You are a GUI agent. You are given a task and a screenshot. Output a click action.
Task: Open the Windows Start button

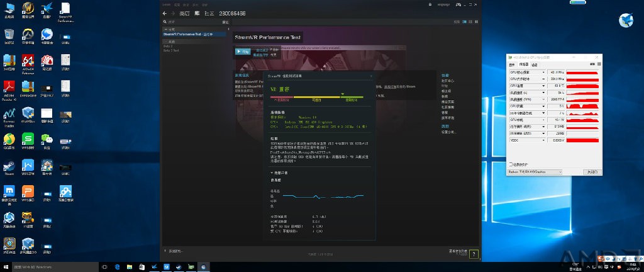point(5,267)
